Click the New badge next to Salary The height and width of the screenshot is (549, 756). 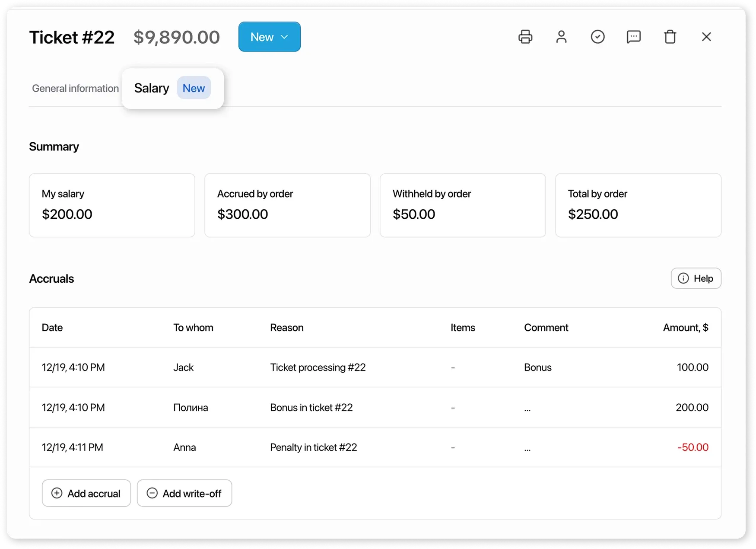pyautogui.click(x=194, y=88)
